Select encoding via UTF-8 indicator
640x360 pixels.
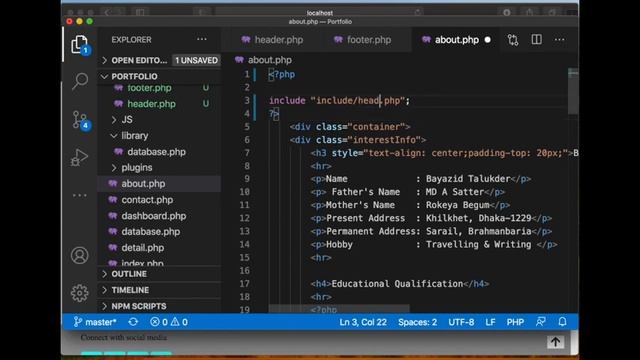(x=461, y=322)
